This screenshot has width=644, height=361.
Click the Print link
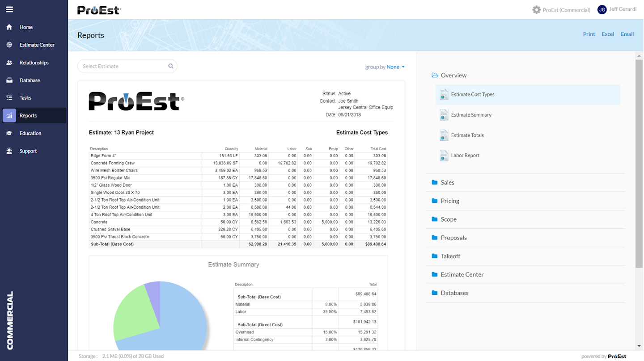589,34
